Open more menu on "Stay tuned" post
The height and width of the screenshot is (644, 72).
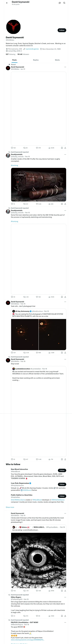tap(65, 359)
